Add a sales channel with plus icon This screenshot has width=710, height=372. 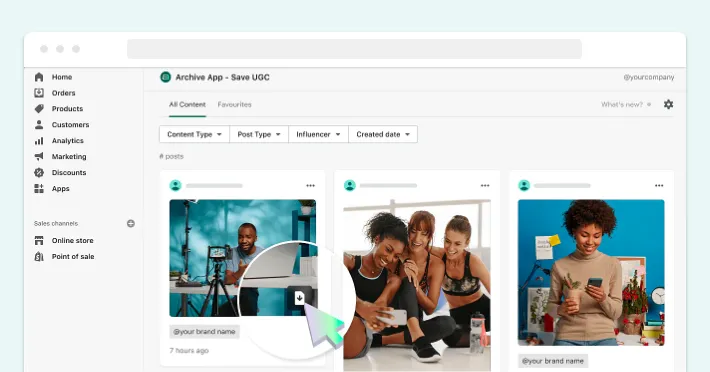131,224
